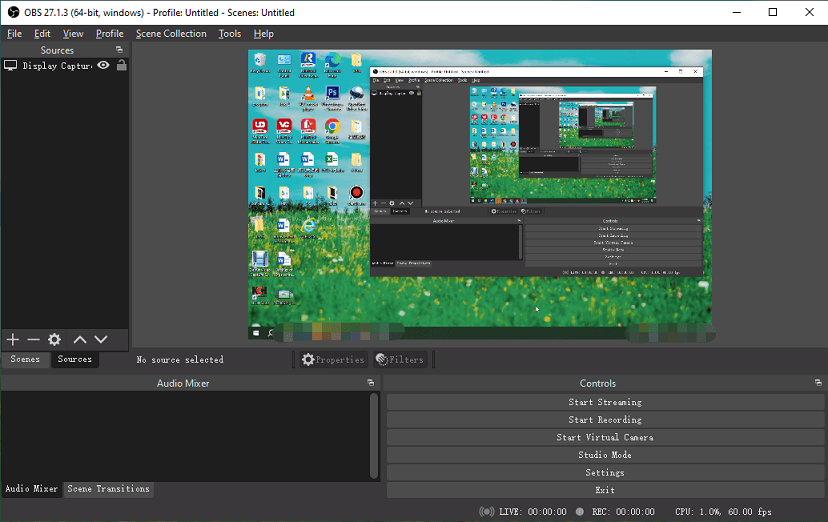
Task: Switch to the Scene Transitions tab
Action: [108, 489]
